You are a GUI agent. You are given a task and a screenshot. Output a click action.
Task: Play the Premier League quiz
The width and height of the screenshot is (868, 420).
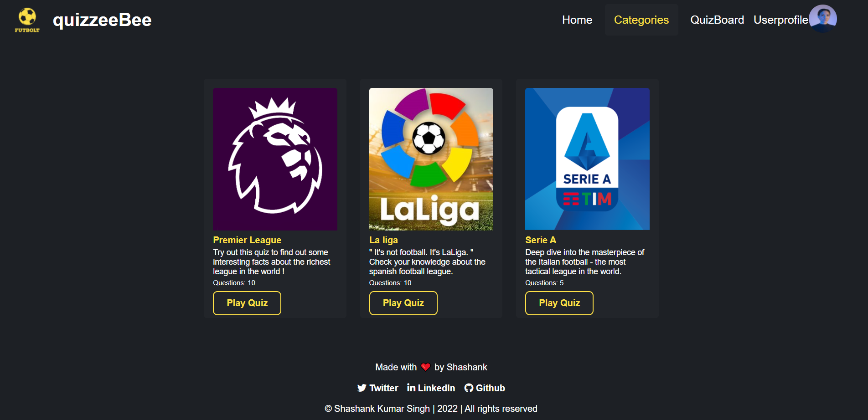click(247, 303)
